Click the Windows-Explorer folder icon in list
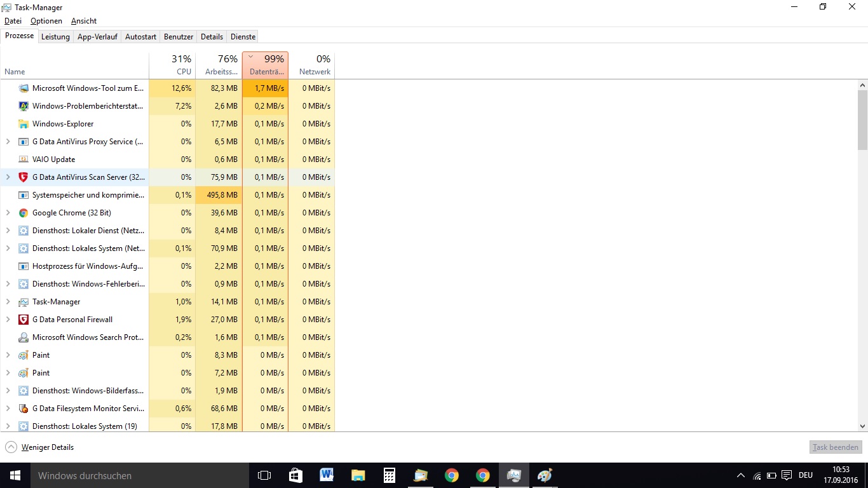The image size is (868, 488). 24,124
